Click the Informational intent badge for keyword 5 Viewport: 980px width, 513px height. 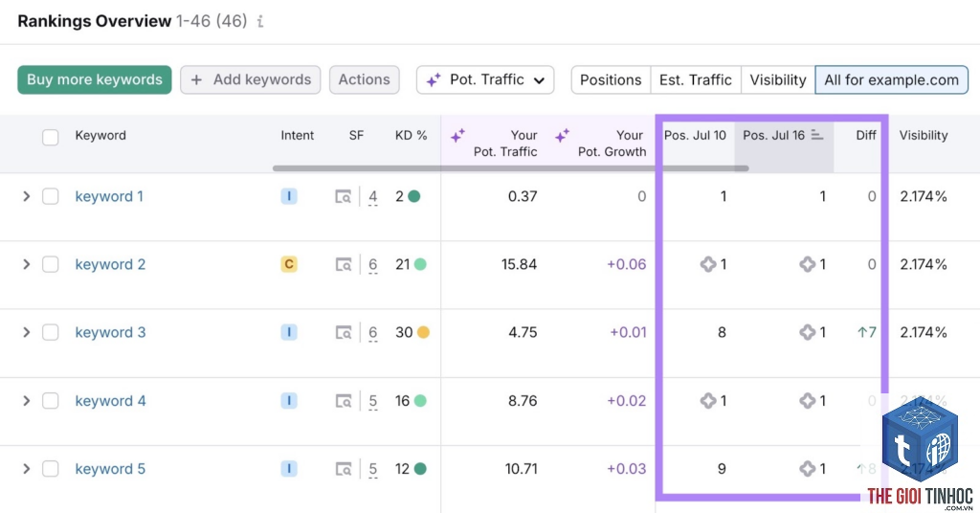pyautogui.click(x=289, y=469)
